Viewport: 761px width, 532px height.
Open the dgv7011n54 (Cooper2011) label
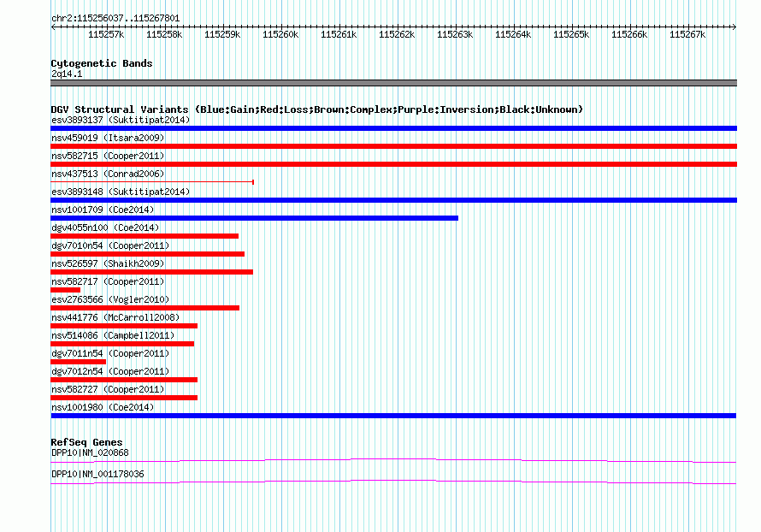[110, 353]
